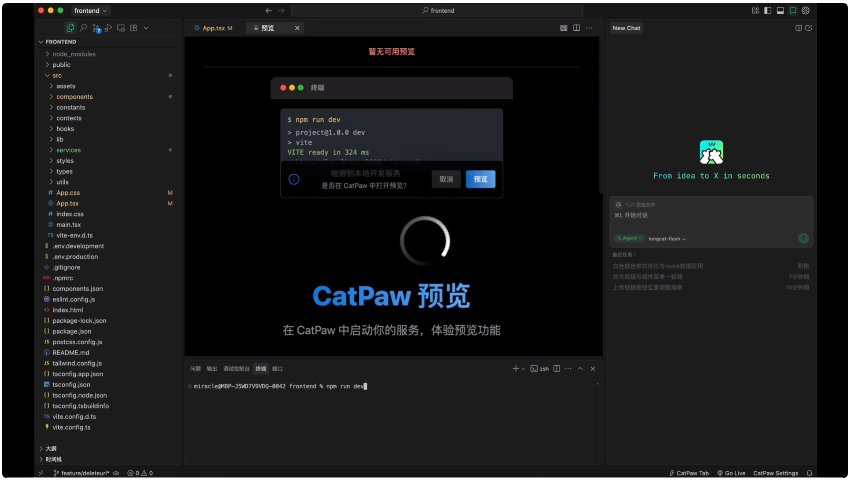Switch to the App.tsx editor tab

coord(213,28)
